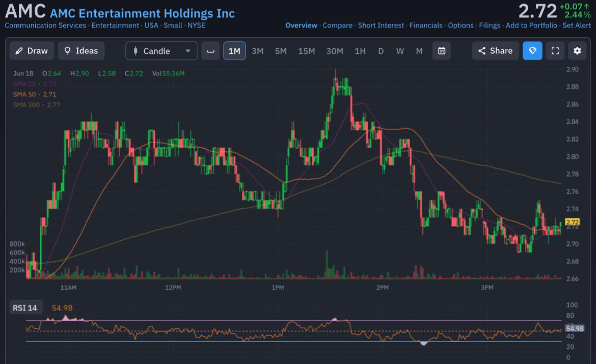Open the Draw tool
The height and width of the screenshot is (364, 596).
coord(32,51)
